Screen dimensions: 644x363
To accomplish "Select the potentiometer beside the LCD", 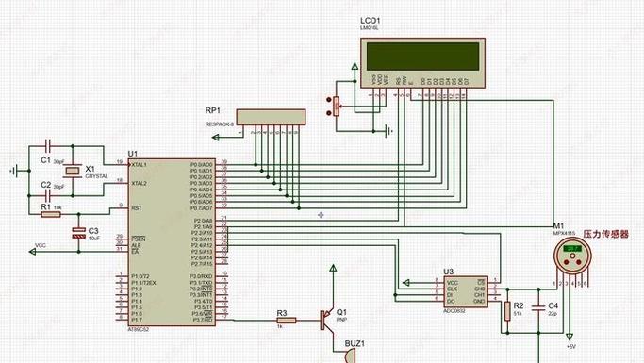I will 337,107.
